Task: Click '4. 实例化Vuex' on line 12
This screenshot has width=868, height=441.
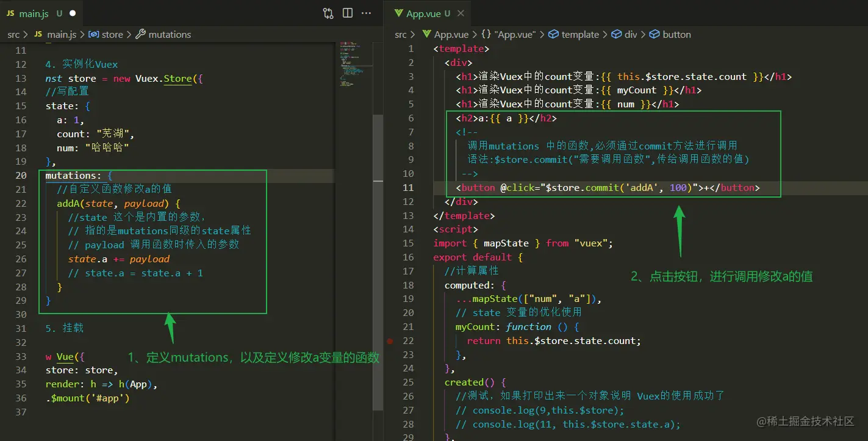Action: pyautogui.click(x=82, y=64)
